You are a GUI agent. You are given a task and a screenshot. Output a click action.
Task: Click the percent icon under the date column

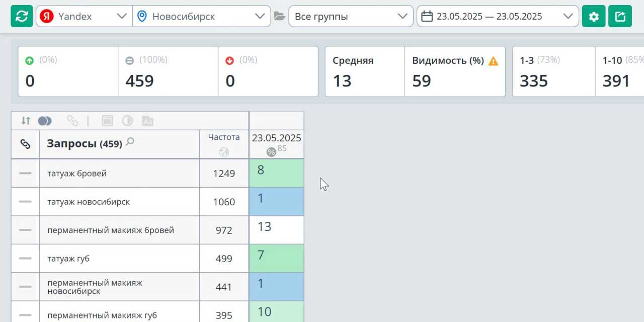pyautogui.click(x=271, y=152)
